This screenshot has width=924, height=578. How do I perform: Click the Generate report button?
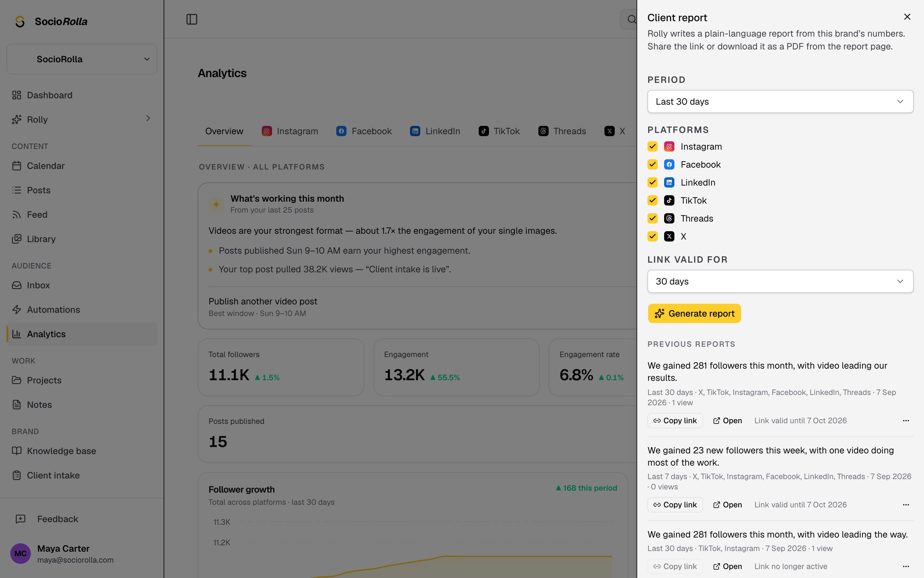tap(694, 313)
